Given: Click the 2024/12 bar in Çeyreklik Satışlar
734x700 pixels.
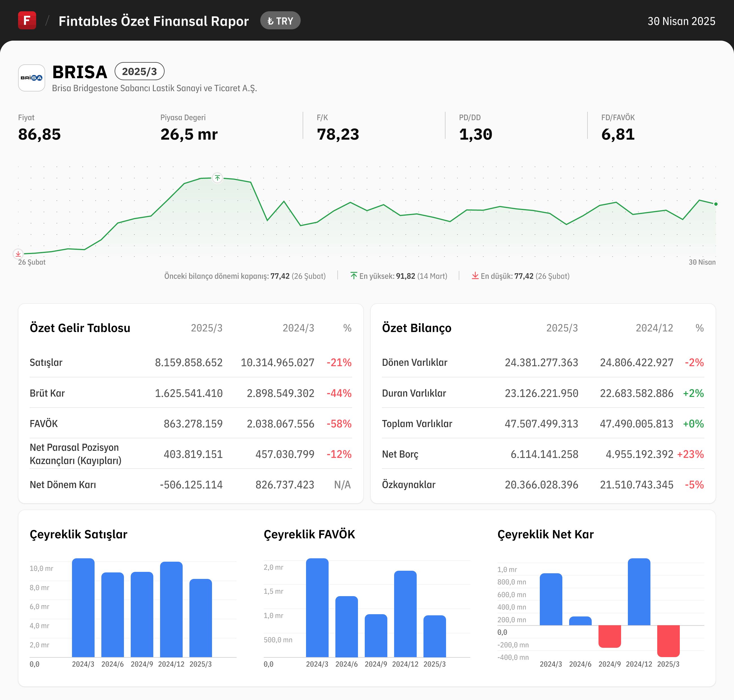Looking at the screenshot, I should click(x=171, y=609).
